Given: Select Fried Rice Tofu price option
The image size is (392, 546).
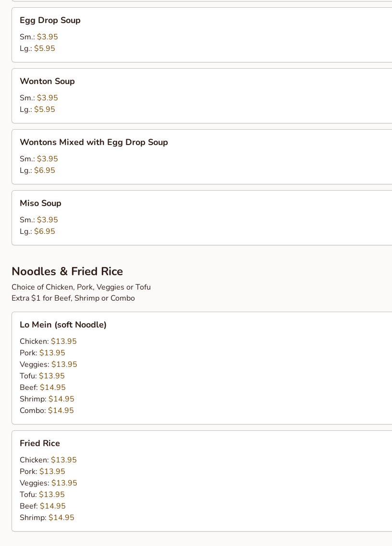Looking at the screenshot, I should point(51,495).
